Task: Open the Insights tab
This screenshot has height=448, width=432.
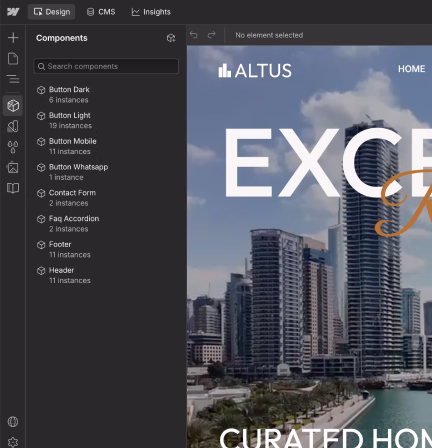Action: pyautogui.click(x=151, y=12)
